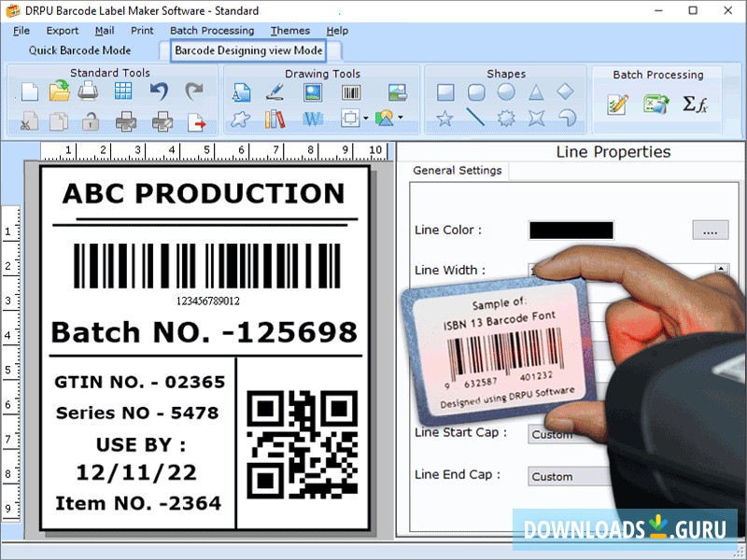Click the Batch Processing edit list icon
Screen dimensions: 747x560
point(618,105)
